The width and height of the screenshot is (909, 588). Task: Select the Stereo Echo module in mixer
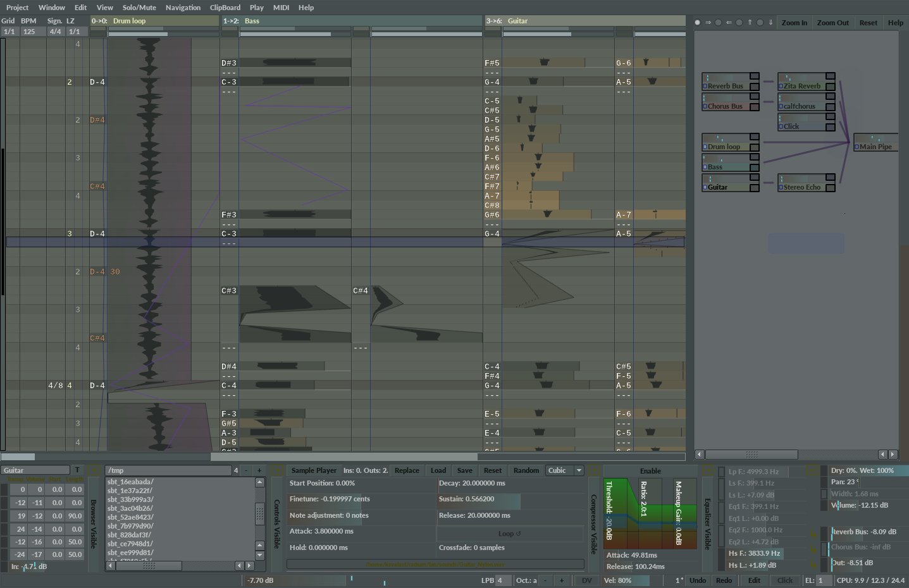(802, 187)
